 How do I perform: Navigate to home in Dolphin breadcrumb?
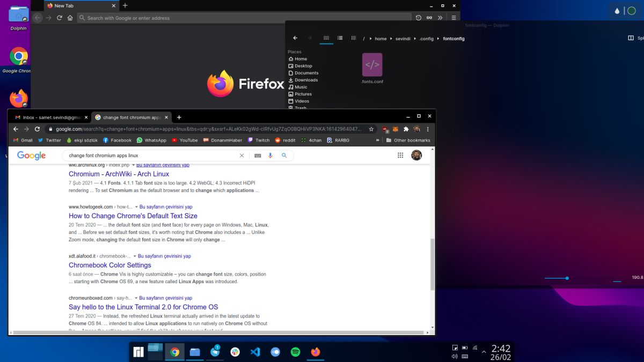click(x=380, y=39)
